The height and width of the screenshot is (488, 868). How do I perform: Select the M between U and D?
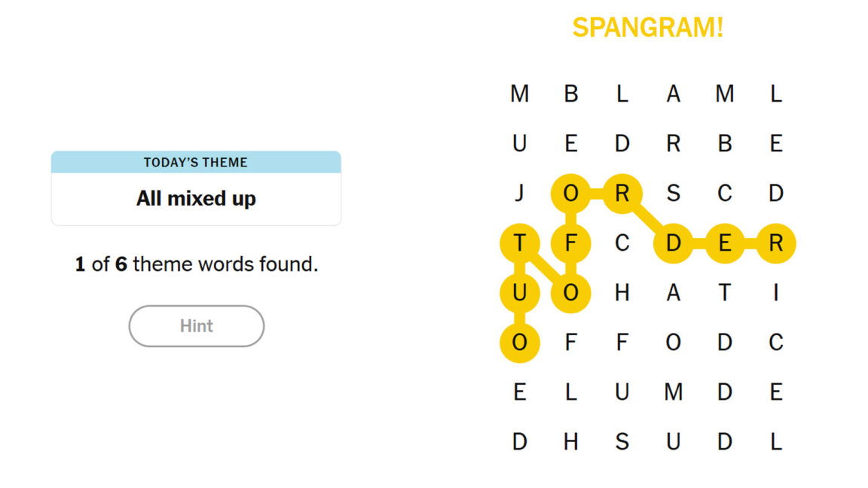(x=673, y=392)
